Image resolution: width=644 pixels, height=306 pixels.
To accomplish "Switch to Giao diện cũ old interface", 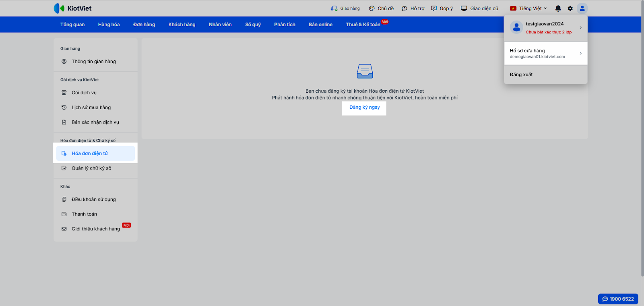I will pos(484,8).
